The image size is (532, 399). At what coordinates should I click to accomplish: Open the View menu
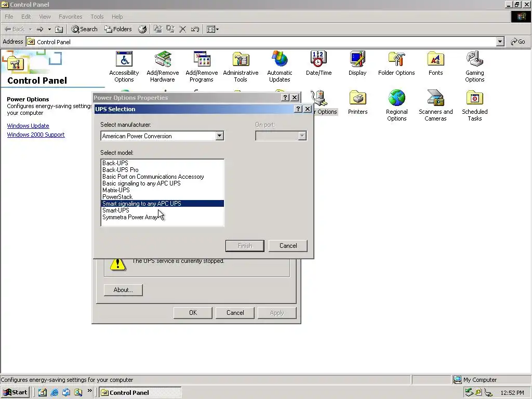[x=45, y=17]
